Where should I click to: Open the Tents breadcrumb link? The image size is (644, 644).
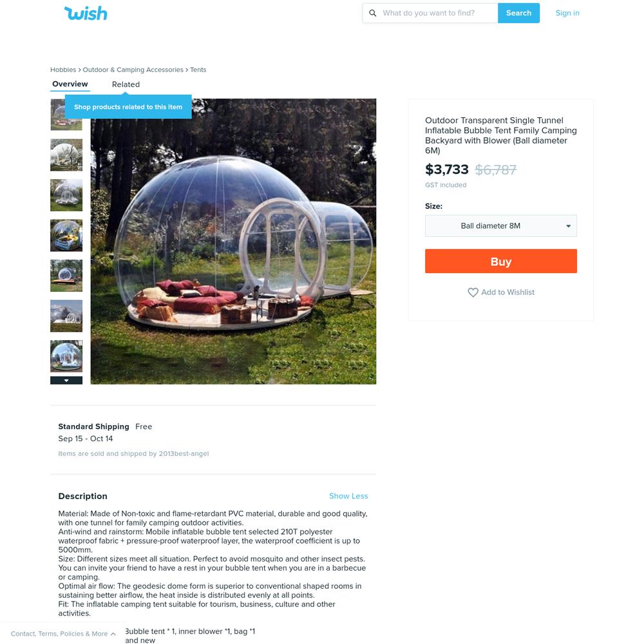click(198, 70)
